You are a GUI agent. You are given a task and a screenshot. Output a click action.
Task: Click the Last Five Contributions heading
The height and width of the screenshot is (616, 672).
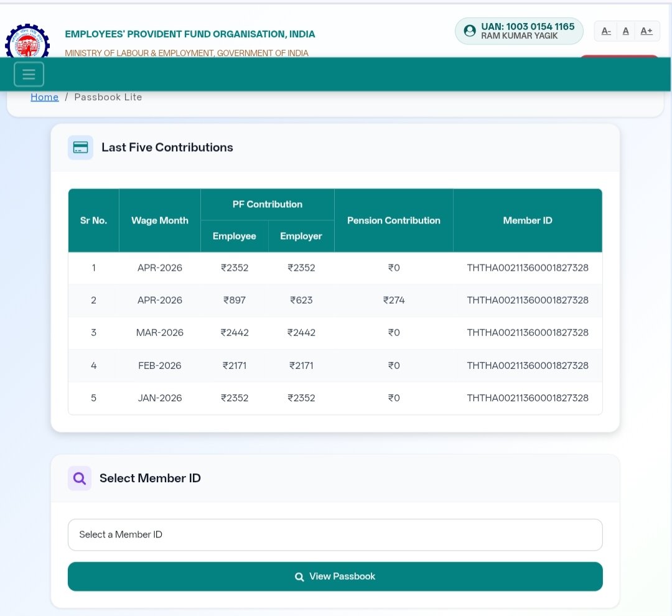pos(167,147)
